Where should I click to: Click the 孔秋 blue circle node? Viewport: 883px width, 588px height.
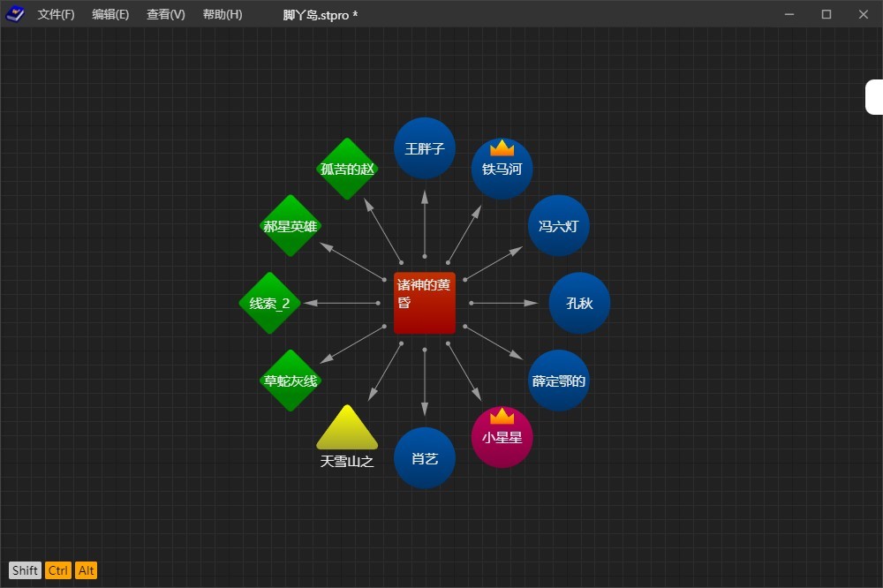click(x=579, y=303)
